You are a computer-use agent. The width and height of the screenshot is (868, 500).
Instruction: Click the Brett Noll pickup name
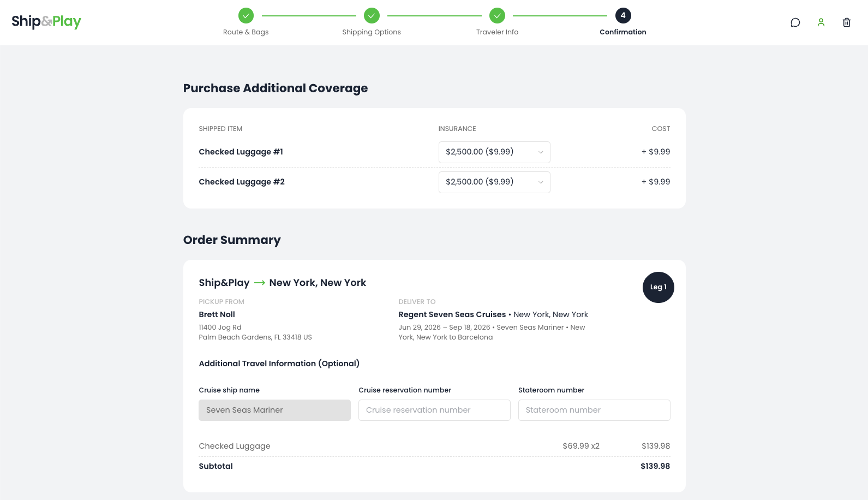tap(217, 314)
